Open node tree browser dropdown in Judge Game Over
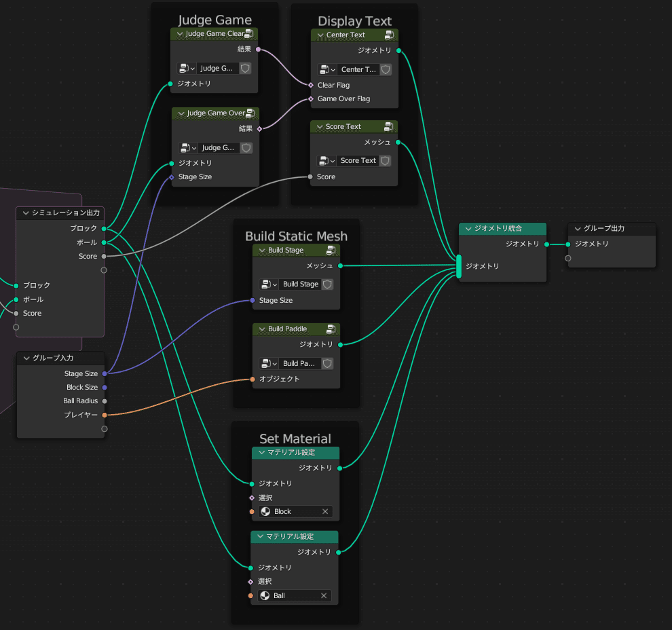Viewport: 672px width, 630px height. [188, 148]
